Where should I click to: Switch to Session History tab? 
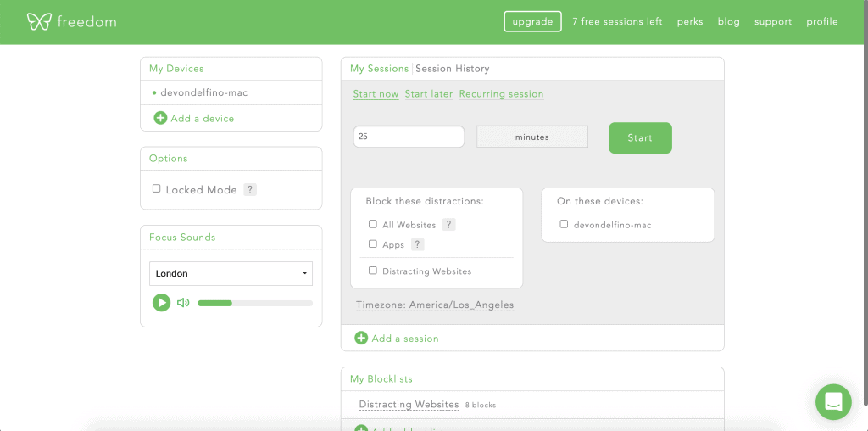(453, 69)
